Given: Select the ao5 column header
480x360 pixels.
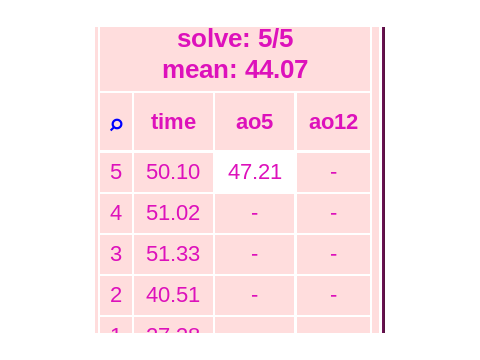Looking at the screenshot, I should click(x=255, y=122).
